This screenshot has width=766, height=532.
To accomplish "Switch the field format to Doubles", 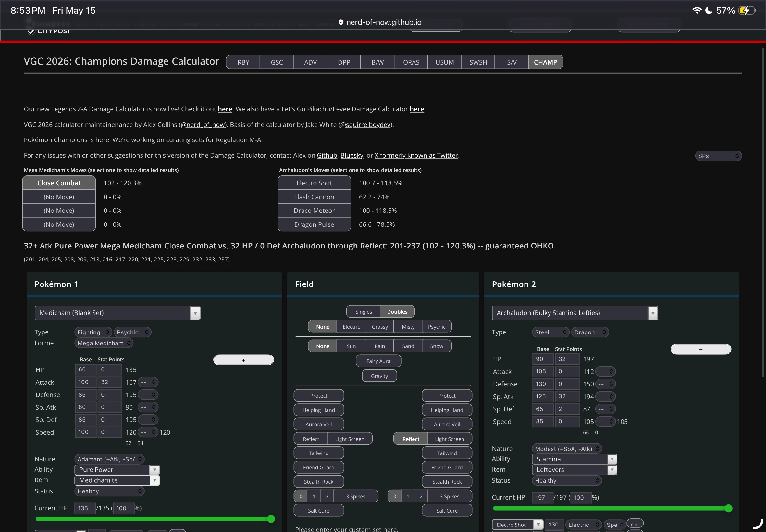I will [x=397, y=312].
